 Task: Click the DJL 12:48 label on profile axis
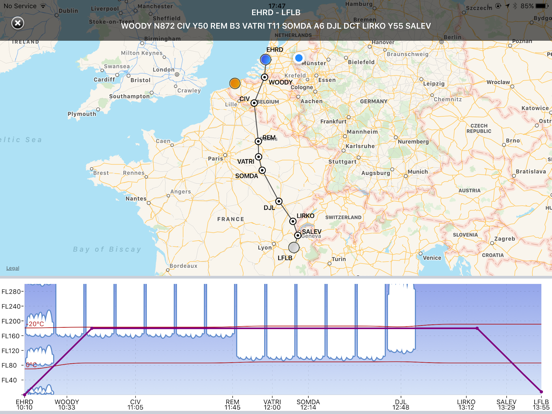click(401, 404)
